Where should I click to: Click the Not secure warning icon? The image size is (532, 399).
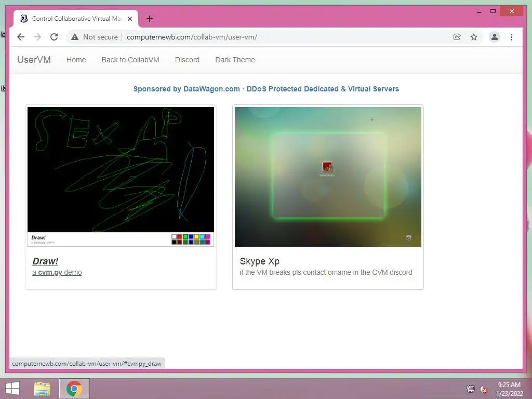75,37
